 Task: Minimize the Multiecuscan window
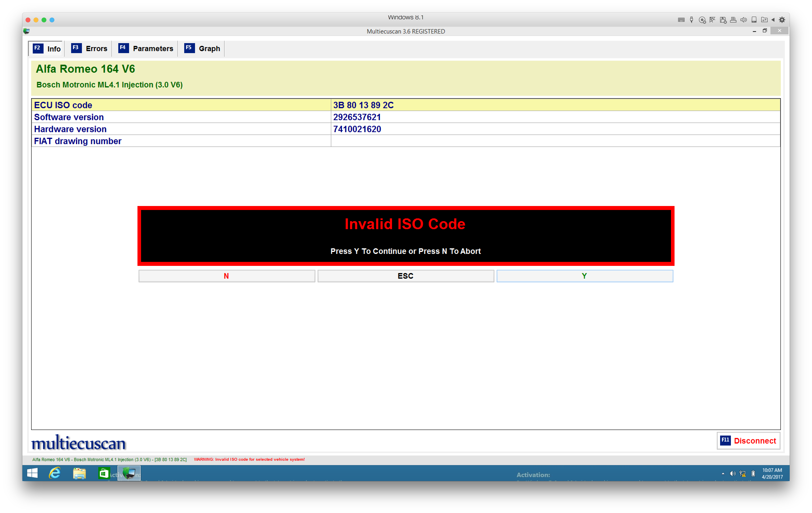point(754,31)
